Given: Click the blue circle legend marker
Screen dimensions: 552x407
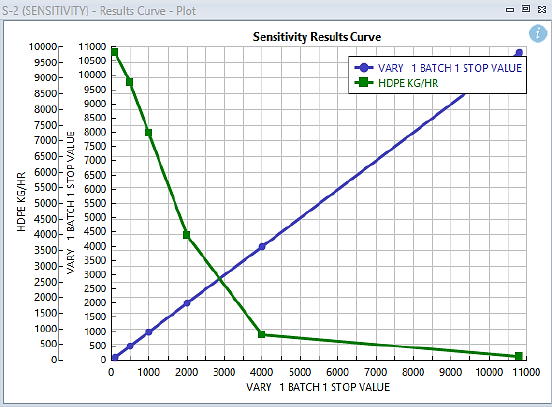Looking at the screenshot, I should [x=364, y=68].
